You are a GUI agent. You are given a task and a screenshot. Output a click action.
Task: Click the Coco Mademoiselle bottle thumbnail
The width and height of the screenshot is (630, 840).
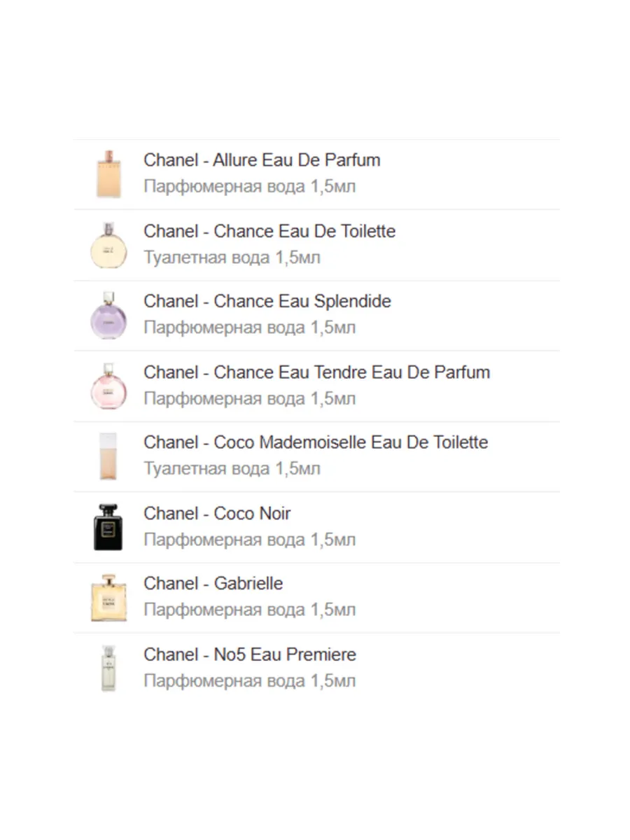108,456
